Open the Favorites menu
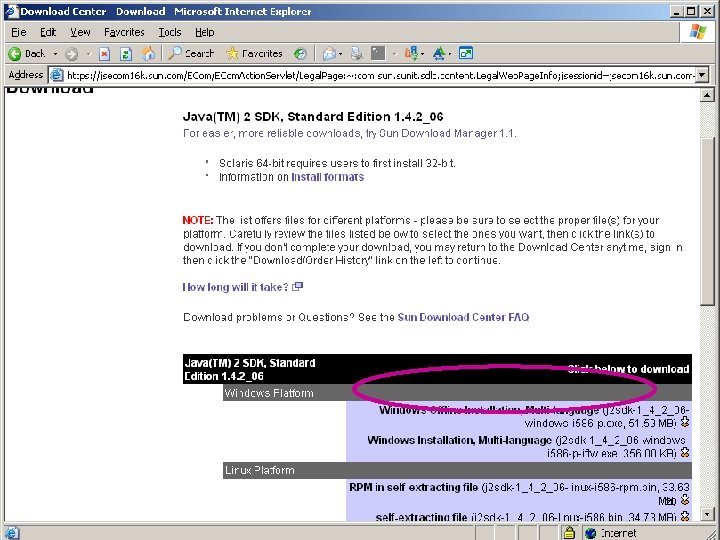 pos(124,33)
